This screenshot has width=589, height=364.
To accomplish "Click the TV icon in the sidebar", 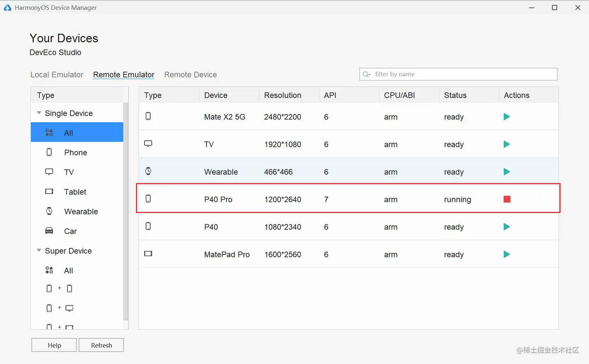I will 49,172.
